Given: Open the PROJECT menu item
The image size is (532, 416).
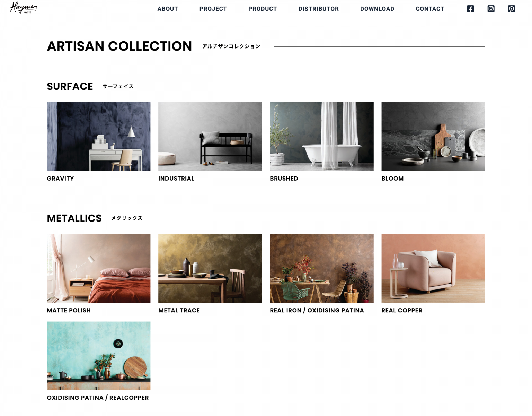Looking at the screenshot, I should point(213,9).
